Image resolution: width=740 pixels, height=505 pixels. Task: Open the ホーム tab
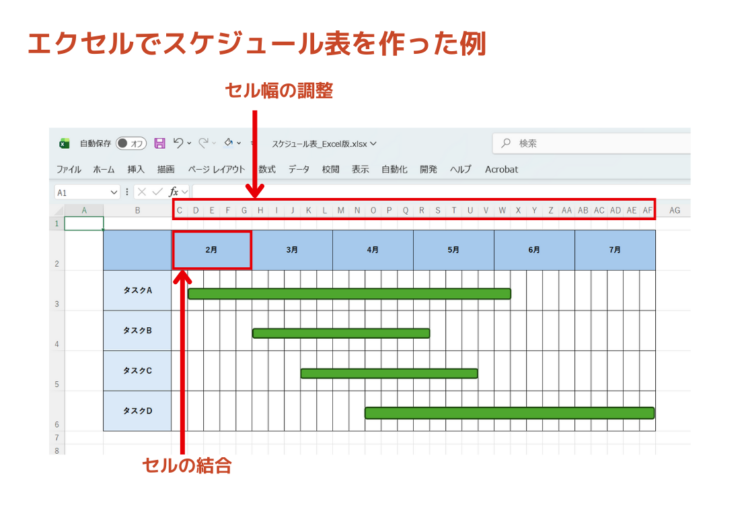pos(104,169)
